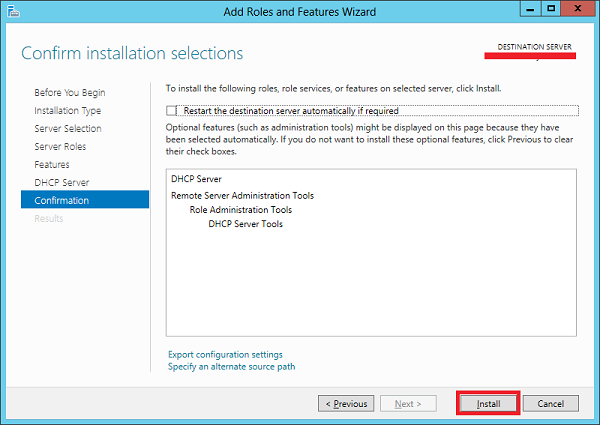Screen dimensions: 600x425
Task: Cancel the wizard
Action: point(550,404)
